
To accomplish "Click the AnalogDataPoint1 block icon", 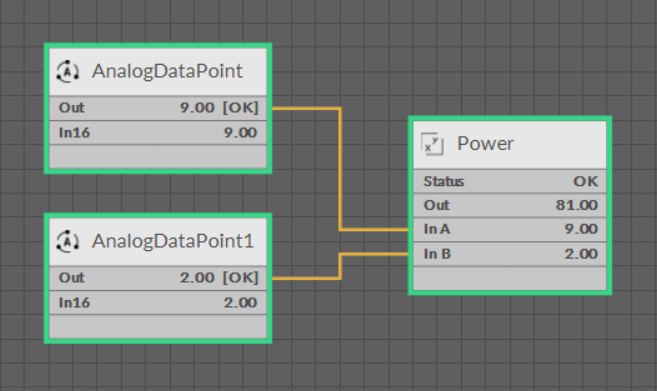I will pos(67,242).
